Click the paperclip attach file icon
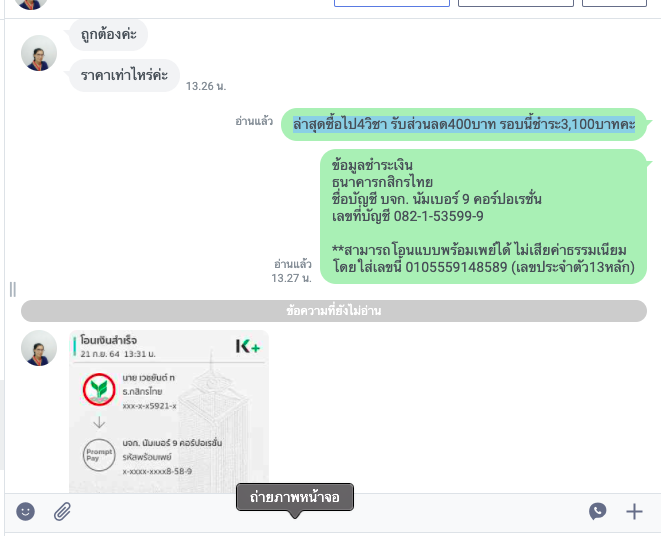The width and height of the screenshot is (661, 536). (62, 512)
